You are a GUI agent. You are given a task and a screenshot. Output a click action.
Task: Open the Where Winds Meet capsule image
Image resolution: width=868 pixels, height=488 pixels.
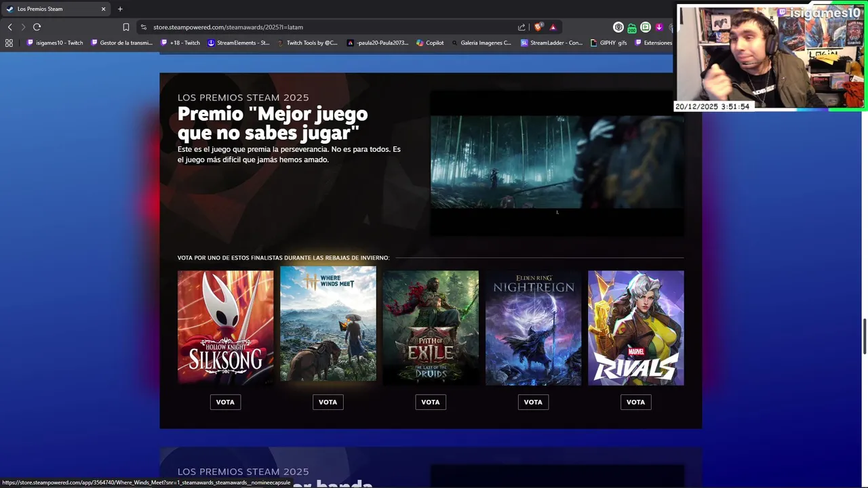(328, 323)
